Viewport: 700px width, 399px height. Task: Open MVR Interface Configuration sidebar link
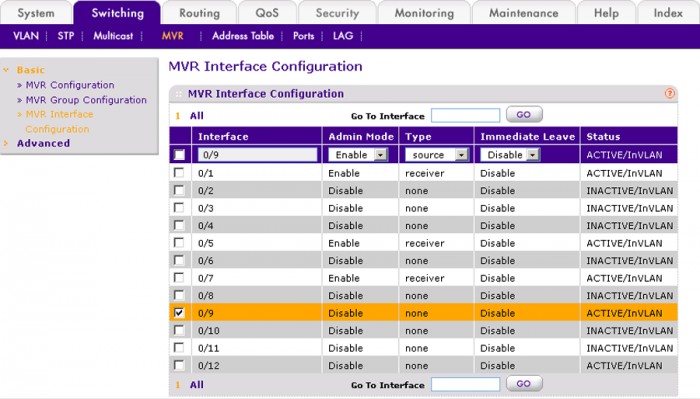coord(59,121)
